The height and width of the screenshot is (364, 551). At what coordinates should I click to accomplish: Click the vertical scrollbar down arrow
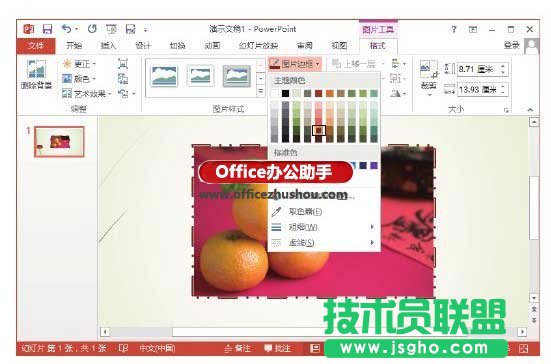(534, 298)
